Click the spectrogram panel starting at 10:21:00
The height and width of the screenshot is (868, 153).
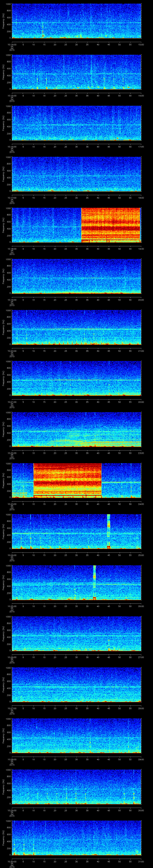(x=76, y=378)
